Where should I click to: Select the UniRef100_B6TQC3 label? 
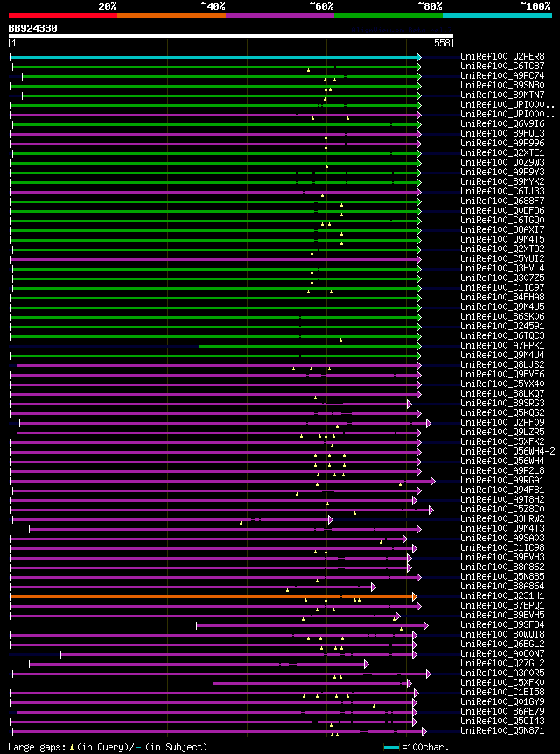[502, 335]
